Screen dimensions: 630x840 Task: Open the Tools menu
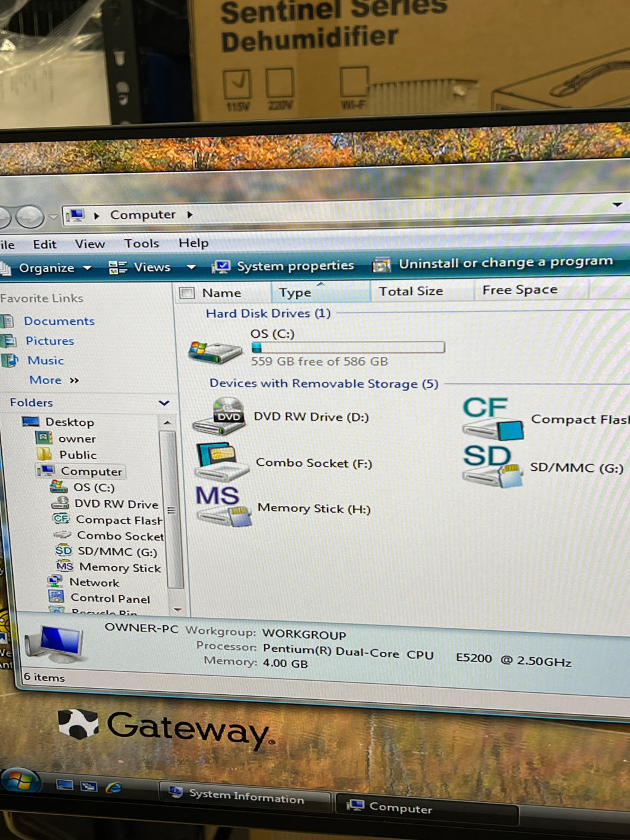pos(142,243)
